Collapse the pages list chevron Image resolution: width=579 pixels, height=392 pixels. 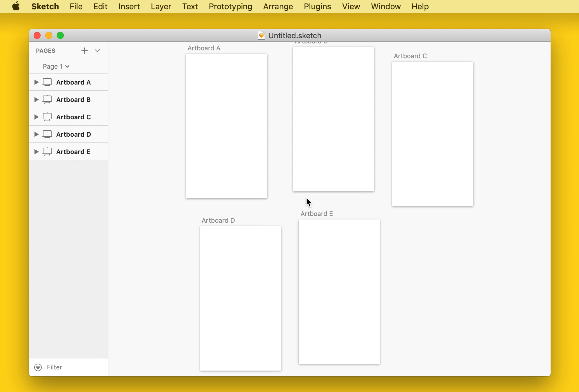(x=97, y=51)
